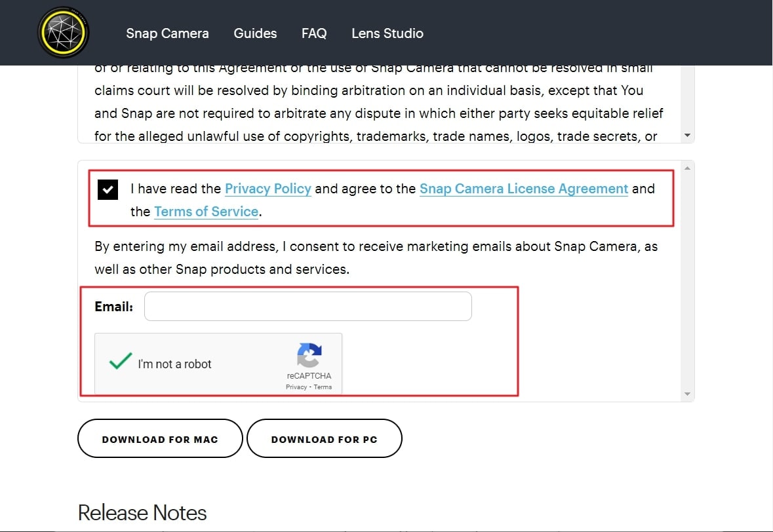This screenshot has width=773, height=532.
Task: Click the Snap Camera logo icon
Action: click(63, 33)
